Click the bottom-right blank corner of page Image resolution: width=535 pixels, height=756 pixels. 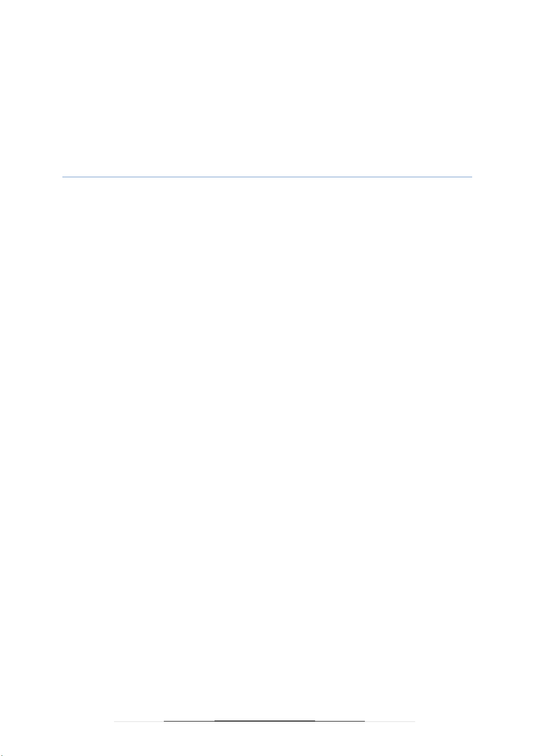pos(522,743)
